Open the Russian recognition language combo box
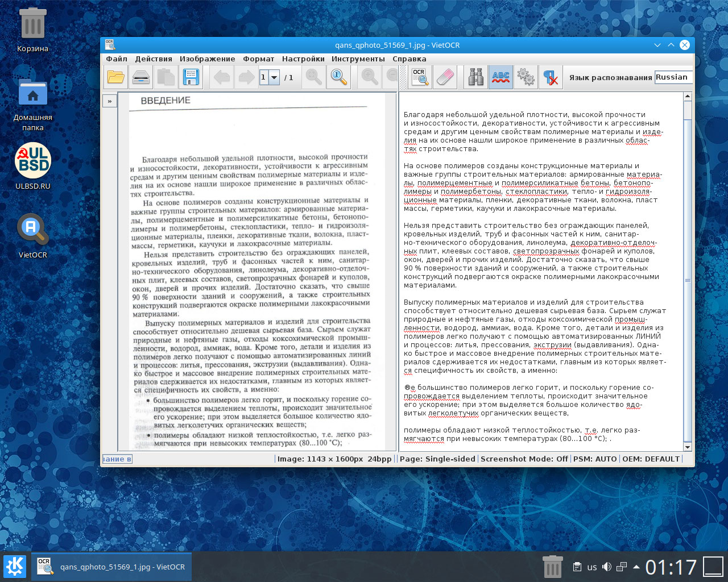The width and height of the screenshot is (728, 582). [x=673, y=77]
